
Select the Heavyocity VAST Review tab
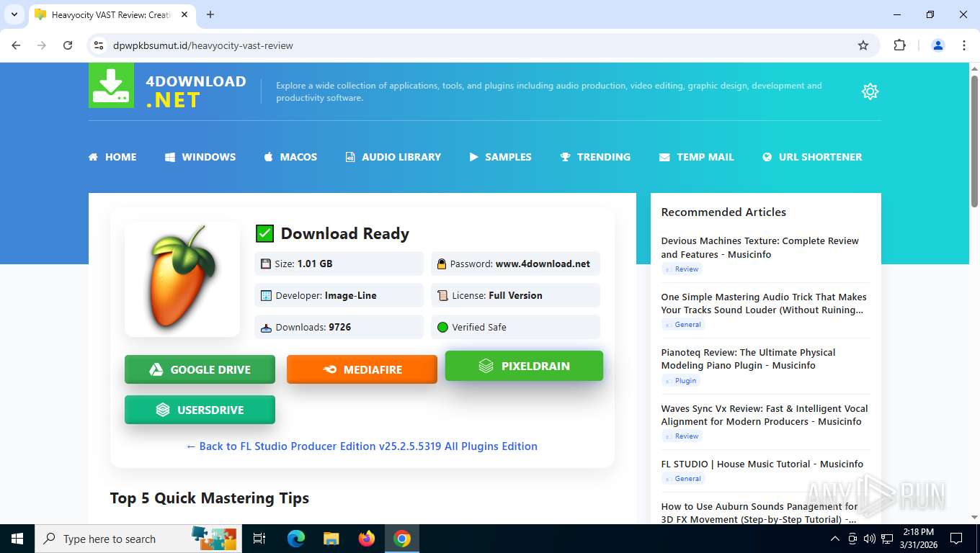[112, 14]
